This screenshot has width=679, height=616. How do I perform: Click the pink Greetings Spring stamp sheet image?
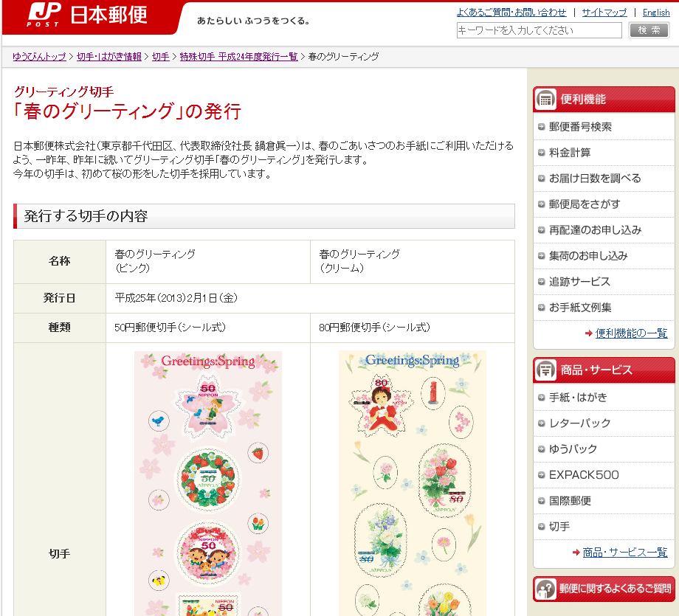208,483
